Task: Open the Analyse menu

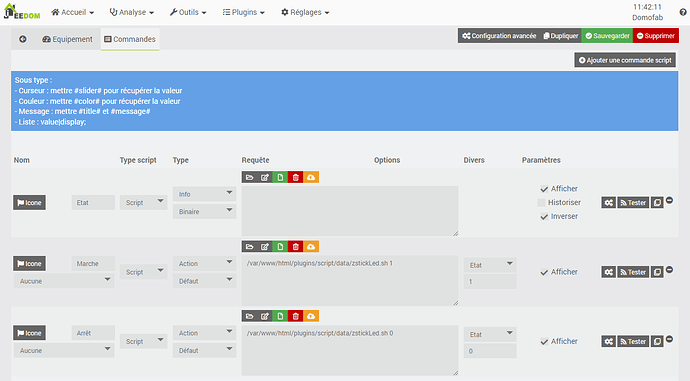Action: [132, 12]
